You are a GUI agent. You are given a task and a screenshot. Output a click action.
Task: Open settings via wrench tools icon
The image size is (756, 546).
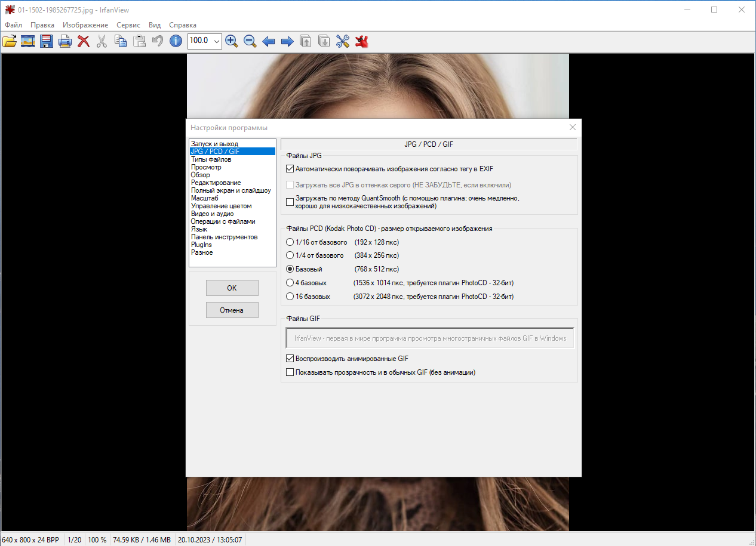[343, 41]
